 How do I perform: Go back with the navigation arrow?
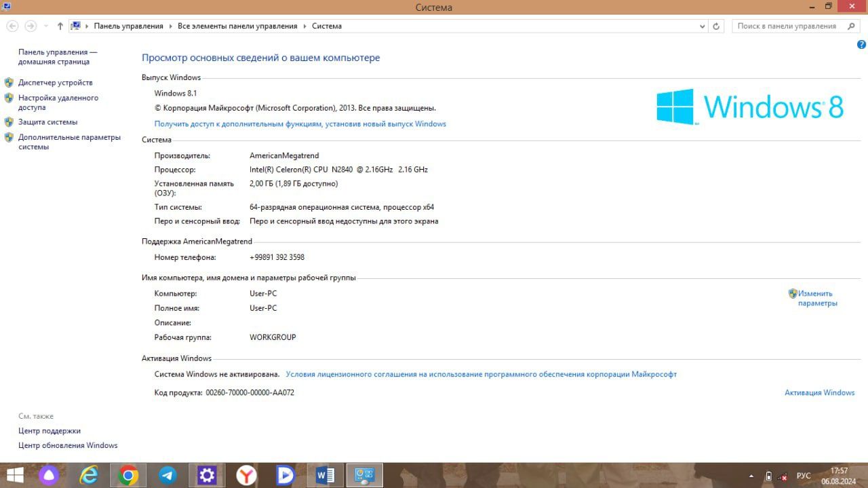point(12,26)
